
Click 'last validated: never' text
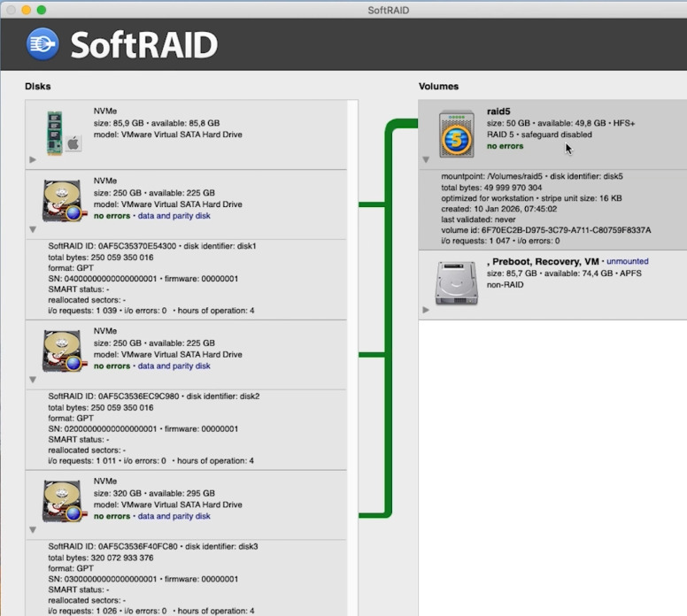pyautogui.click(x=478, y=219)
